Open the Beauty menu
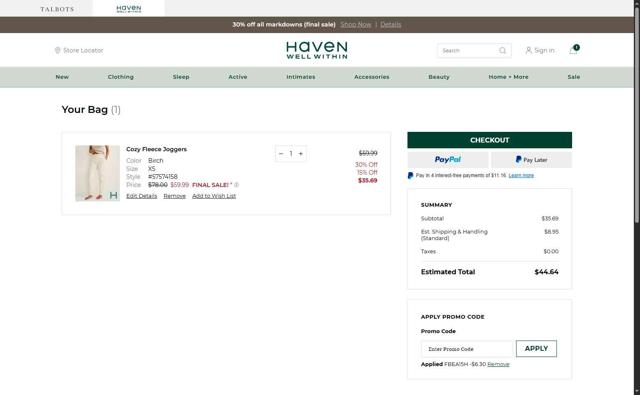This screenshot has width=640, height=395. [x=439, y=77]
